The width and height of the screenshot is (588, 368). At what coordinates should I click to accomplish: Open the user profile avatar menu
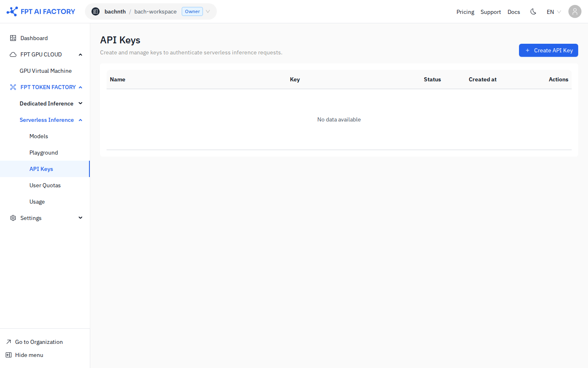tap(575, 11)
